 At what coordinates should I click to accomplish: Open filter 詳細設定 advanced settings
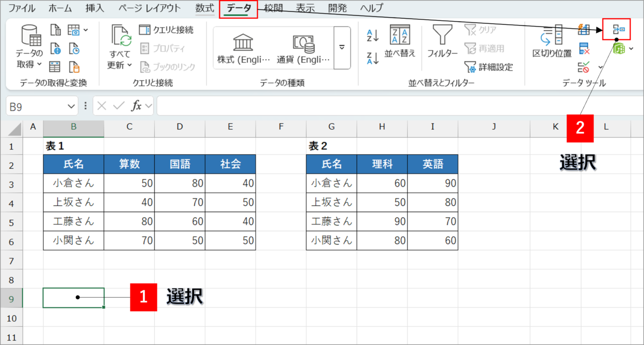489,67
